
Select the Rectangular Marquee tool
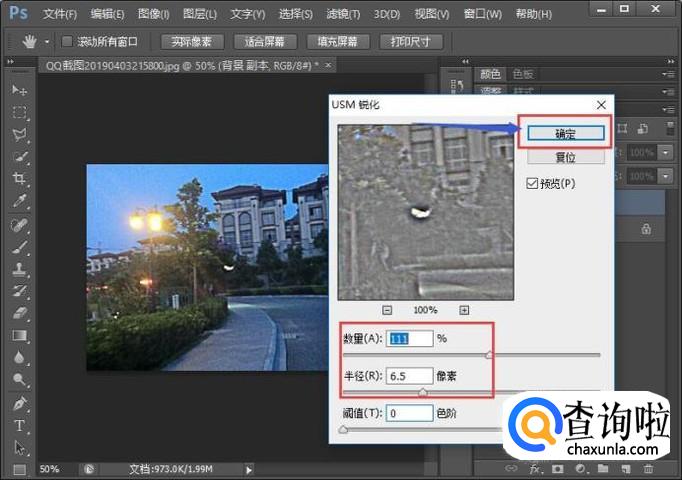pos(19,112)
